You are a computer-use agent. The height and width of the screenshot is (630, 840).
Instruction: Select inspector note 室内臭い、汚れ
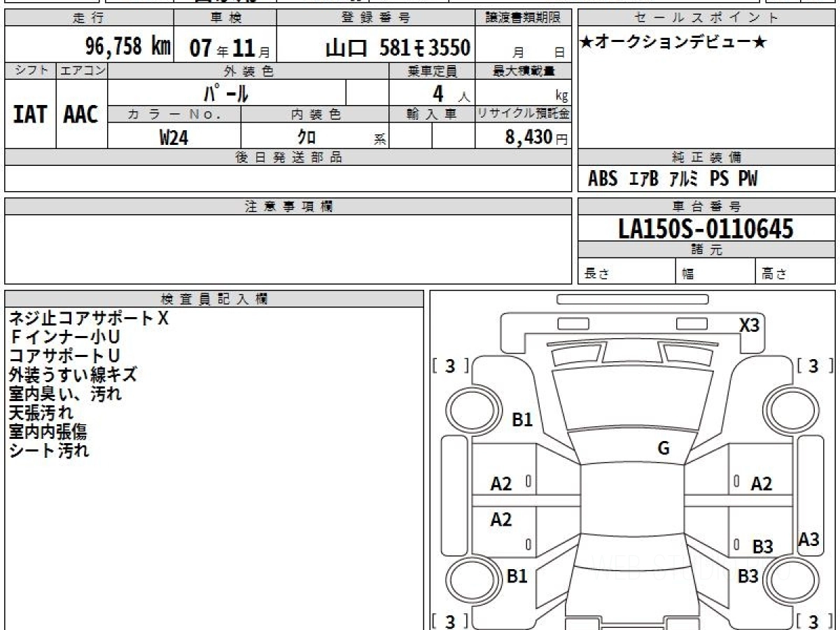click(65, 394)
